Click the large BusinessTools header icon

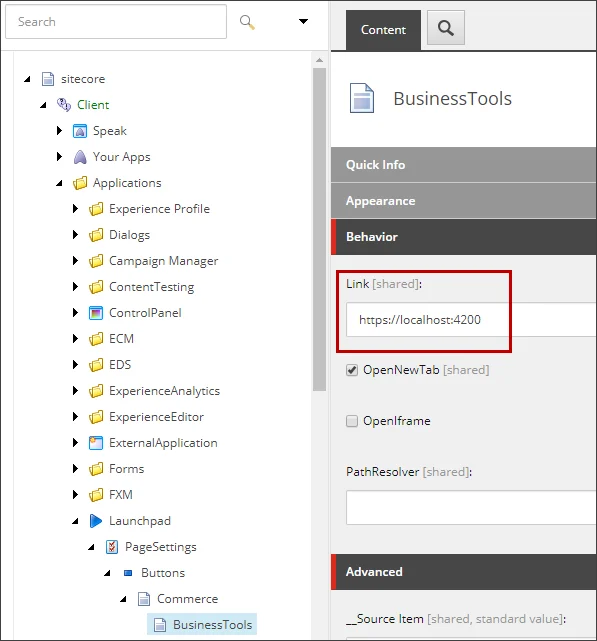(361, 98)
